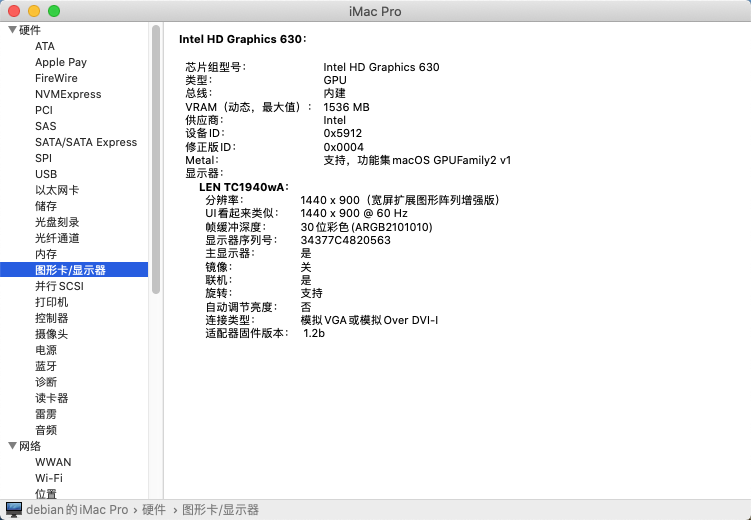Select 电源 power entry

coord(46,350)
